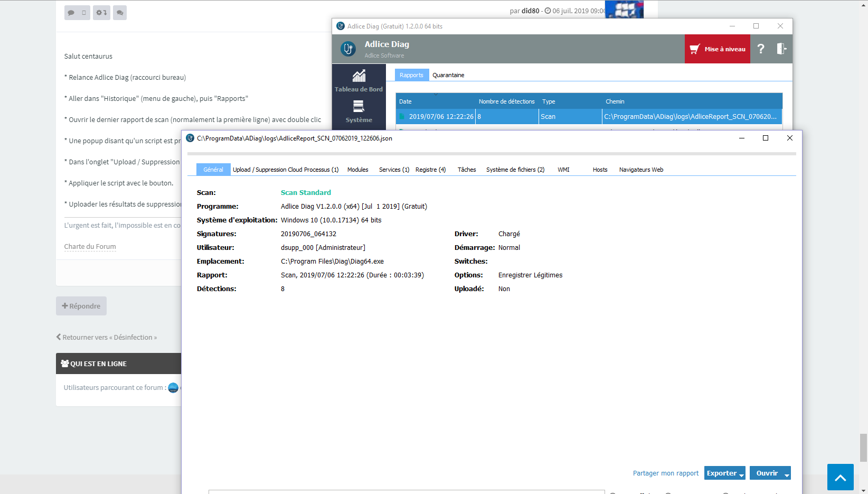
Task: Select report row dated 2019/07/06 12:22:26
Action: [589, 117]
